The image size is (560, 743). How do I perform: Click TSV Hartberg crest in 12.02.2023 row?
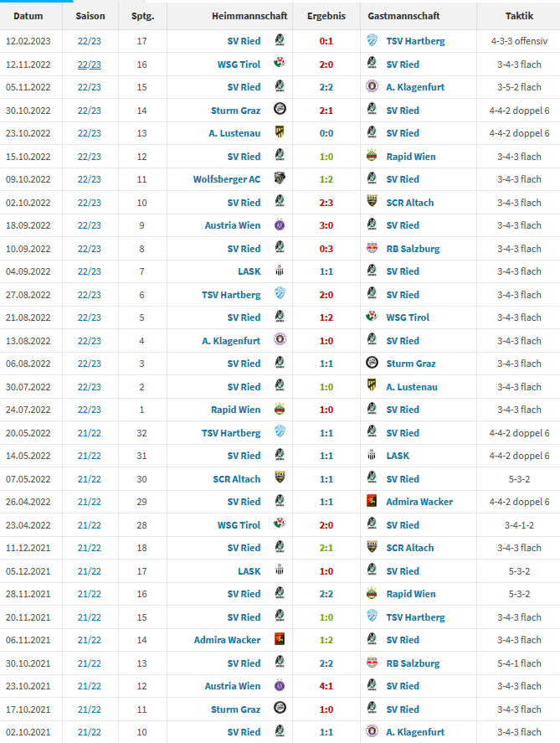pos(372,40)
